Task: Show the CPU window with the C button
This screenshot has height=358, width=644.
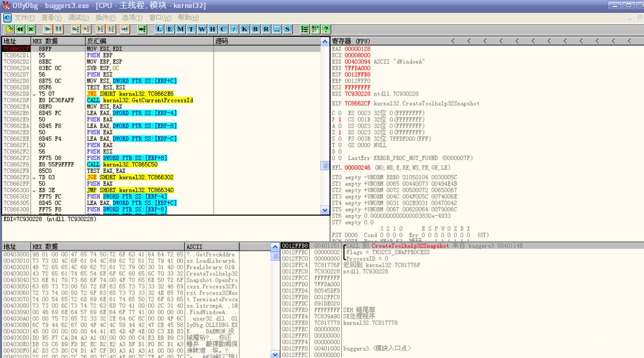Action: coord(223,29)
